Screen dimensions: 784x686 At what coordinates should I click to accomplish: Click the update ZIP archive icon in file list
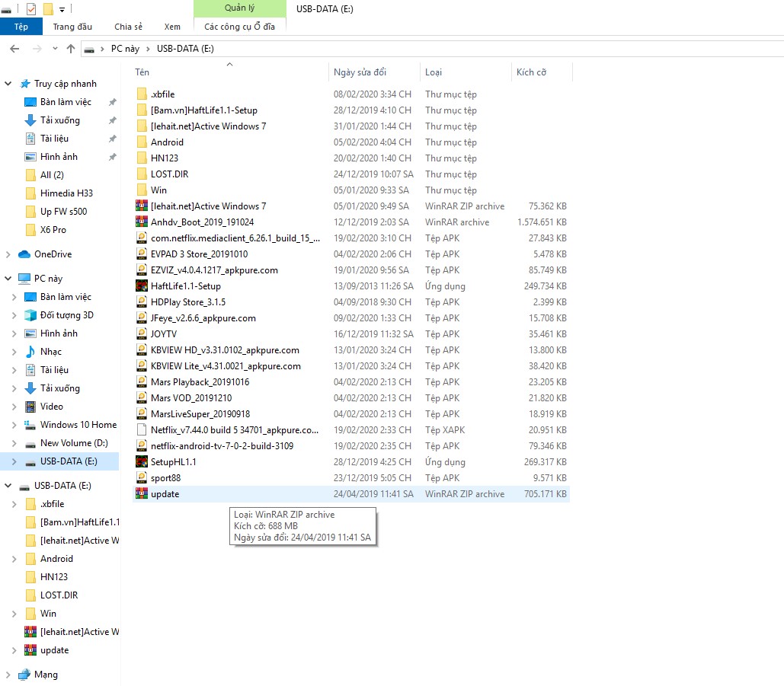142,493
